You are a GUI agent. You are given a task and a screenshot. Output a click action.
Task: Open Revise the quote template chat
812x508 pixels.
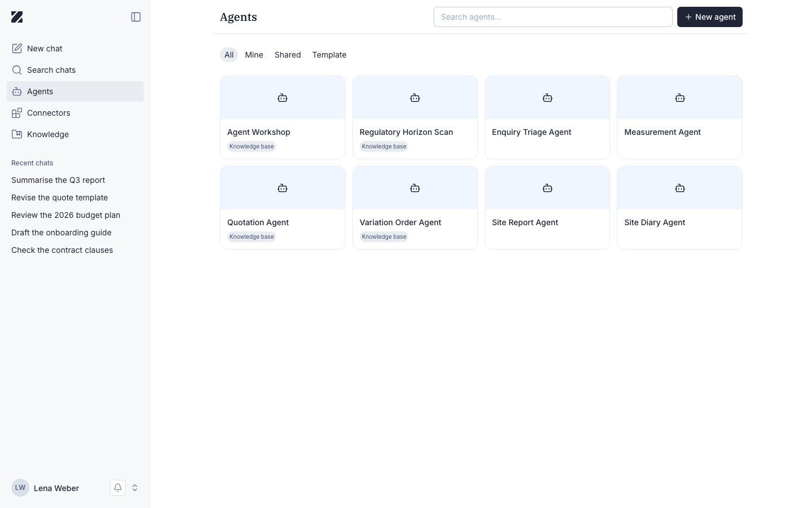coord(60,198)
